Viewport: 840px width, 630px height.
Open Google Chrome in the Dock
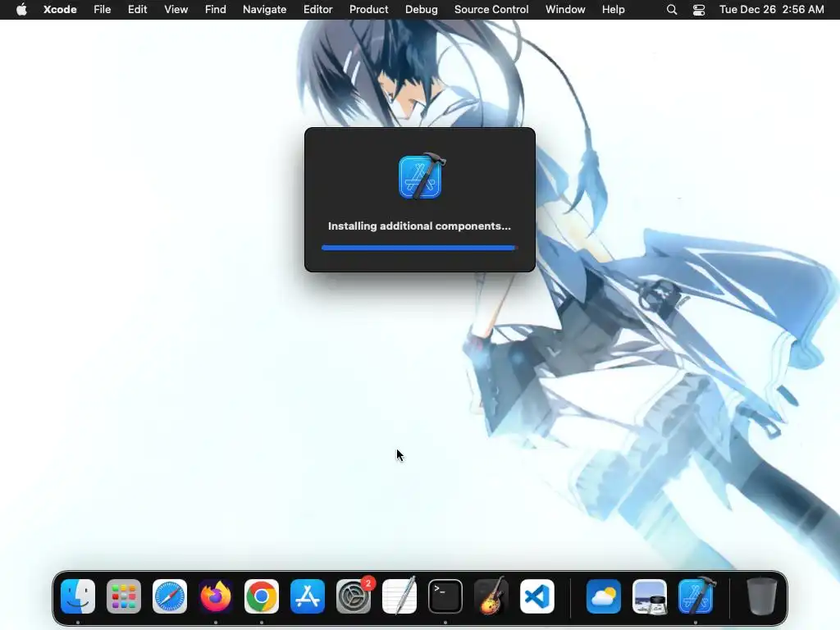click(262, 596)
